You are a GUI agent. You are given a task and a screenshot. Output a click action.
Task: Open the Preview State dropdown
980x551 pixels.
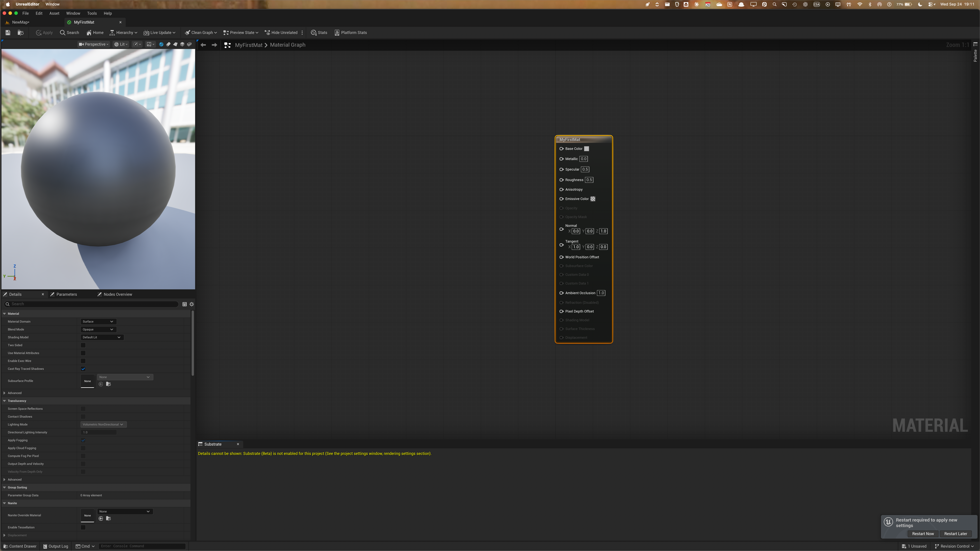241,33
